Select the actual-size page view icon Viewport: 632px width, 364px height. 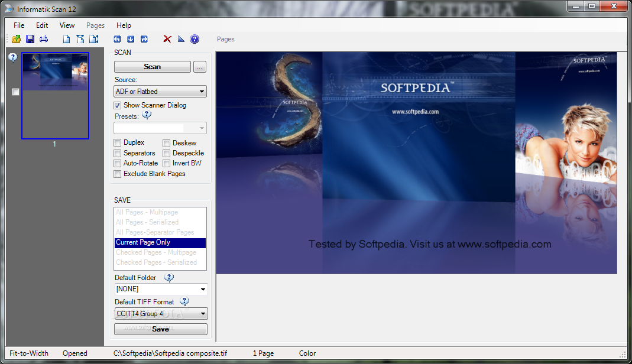[x=66, y=39]
